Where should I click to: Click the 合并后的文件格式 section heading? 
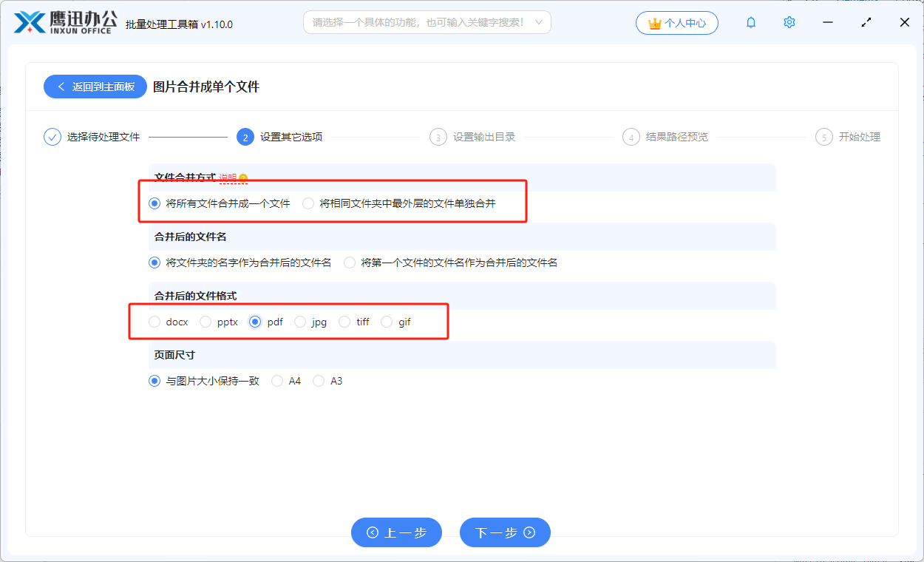pyautogui.click(x=195, y=296)
